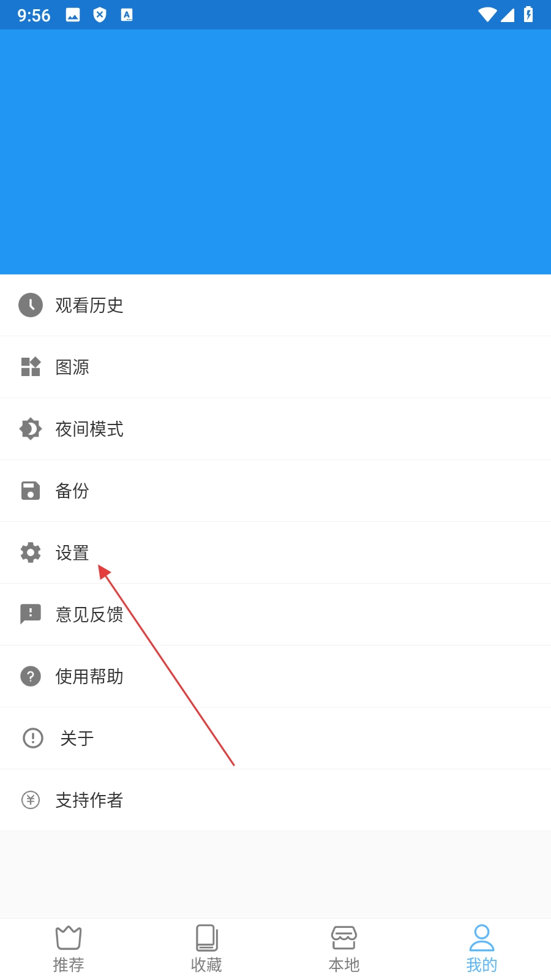Tap the clock icon beside 观看历史
Image resolution: width=551 pixels, height=980 pixels.
[x=31, y=305]
